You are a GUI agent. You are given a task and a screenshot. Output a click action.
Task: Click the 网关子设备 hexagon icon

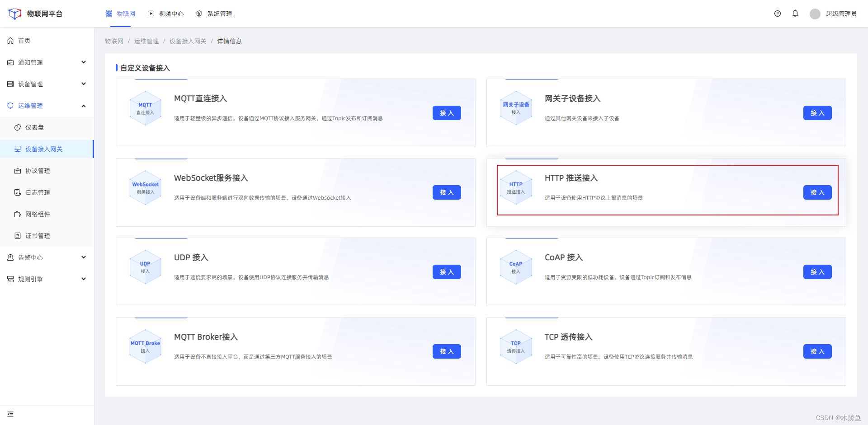(x=516, y=108)
